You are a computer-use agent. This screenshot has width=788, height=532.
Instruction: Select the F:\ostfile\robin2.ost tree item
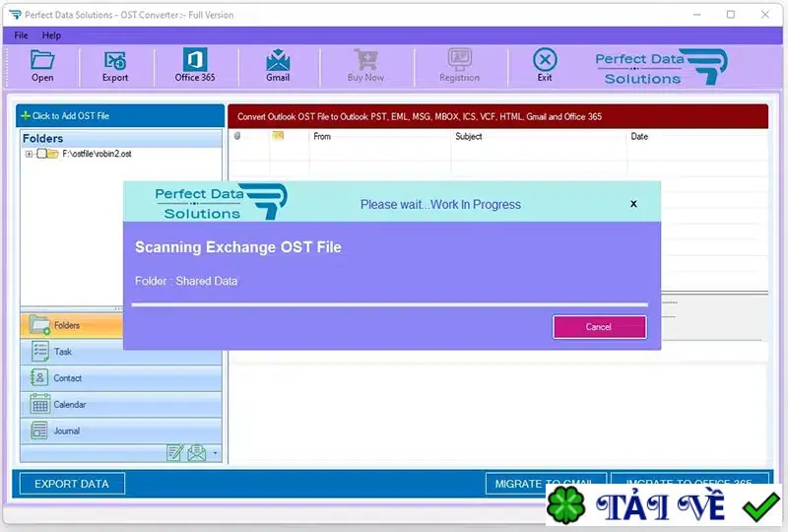point(97,154)
